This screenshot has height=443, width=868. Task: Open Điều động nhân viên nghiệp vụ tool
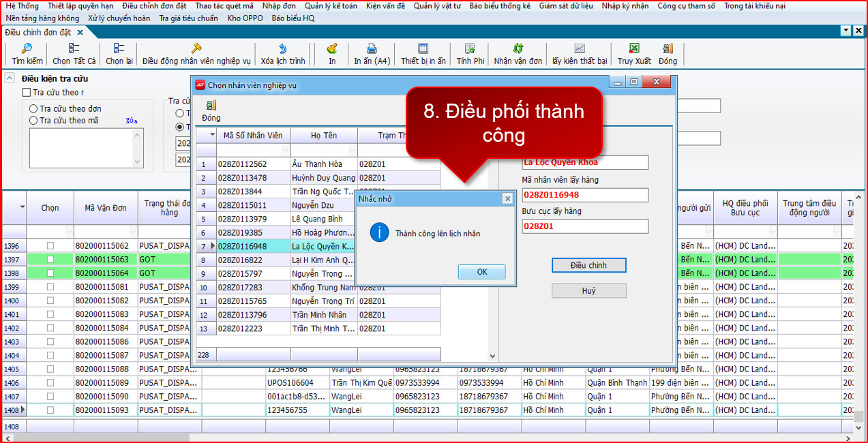click(x=196, y=48)
